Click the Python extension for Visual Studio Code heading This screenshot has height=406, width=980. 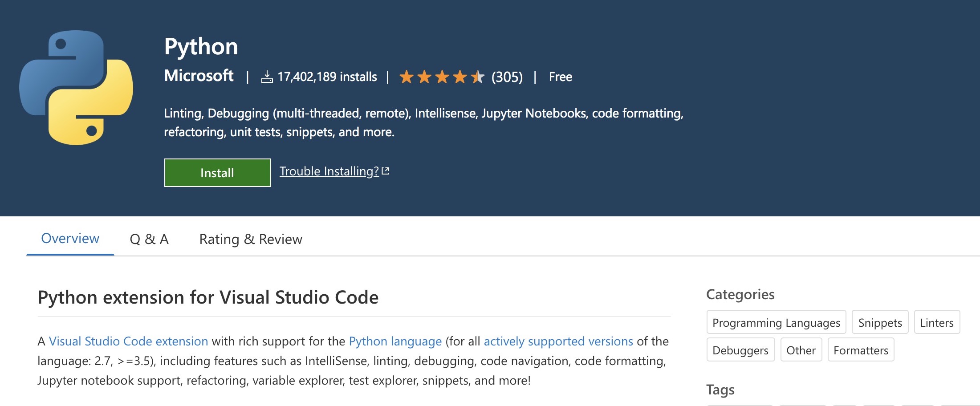[x=208, y=297]
